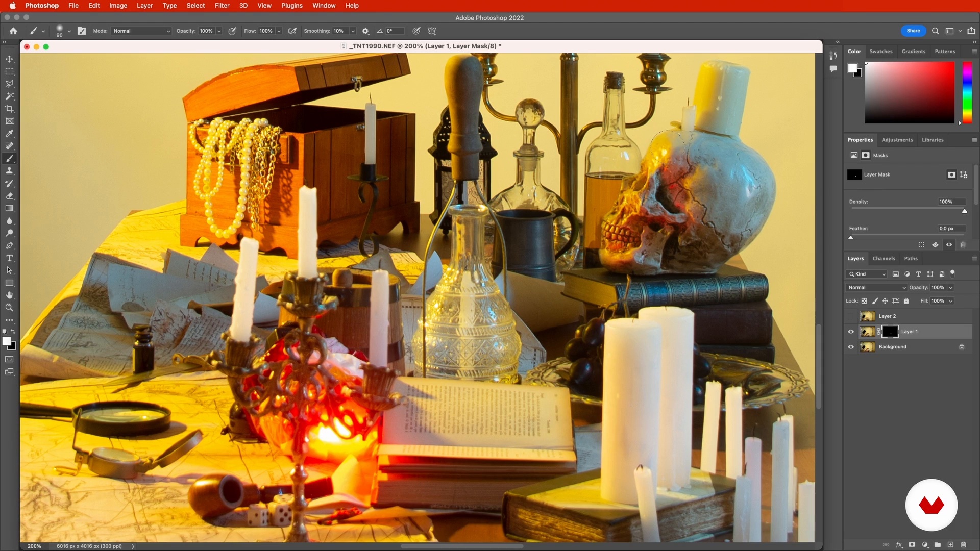This screenshot has height=551, width=980.
Task: Click the Delete layer trash icon
Action: point(964,545)
